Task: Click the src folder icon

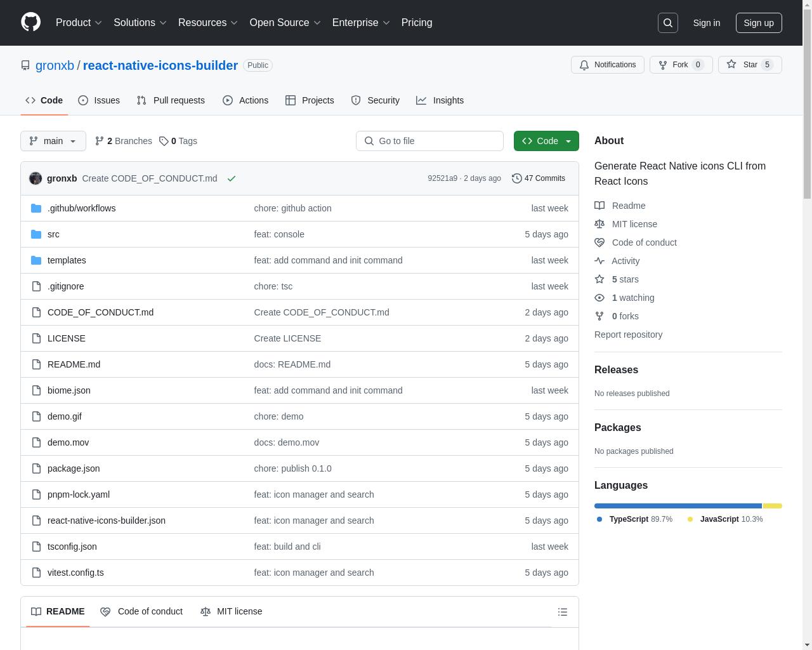Action: pos(36,234)
